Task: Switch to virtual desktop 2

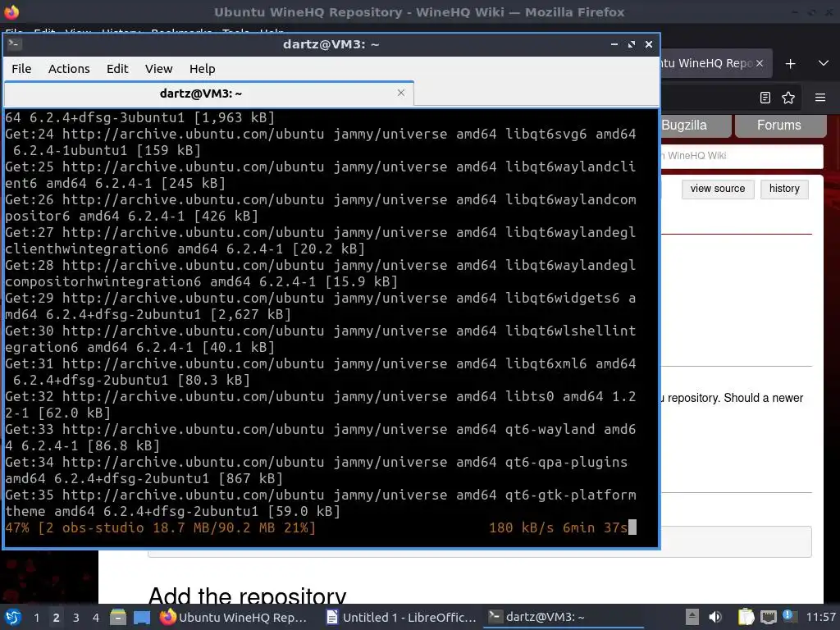Action: 57,618
